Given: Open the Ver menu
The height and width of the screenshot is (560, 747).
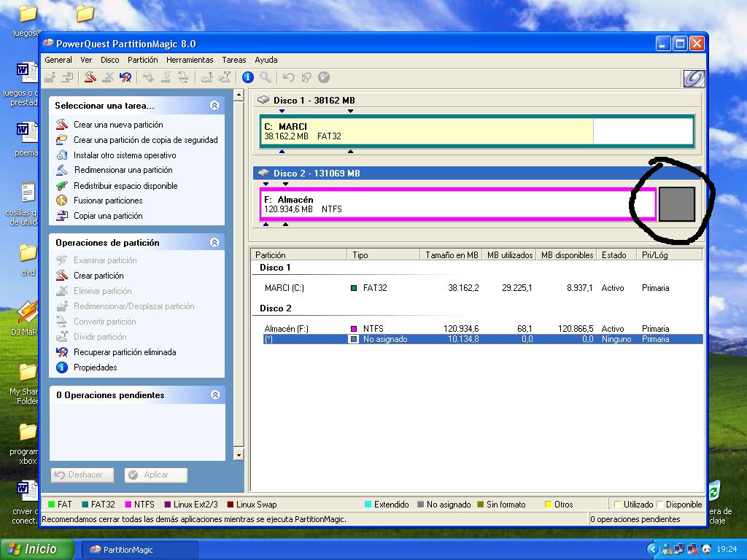Looking at the screenshot, I should [86, 60].
